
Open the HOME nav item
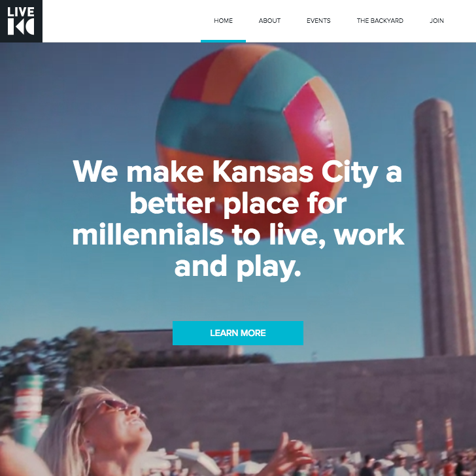coord(223,21)
